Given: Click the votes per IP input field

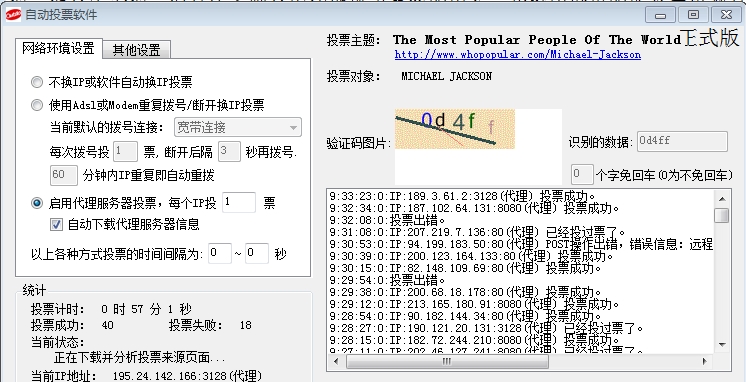Looking at the screenshot, I should (x=239, y=203).
